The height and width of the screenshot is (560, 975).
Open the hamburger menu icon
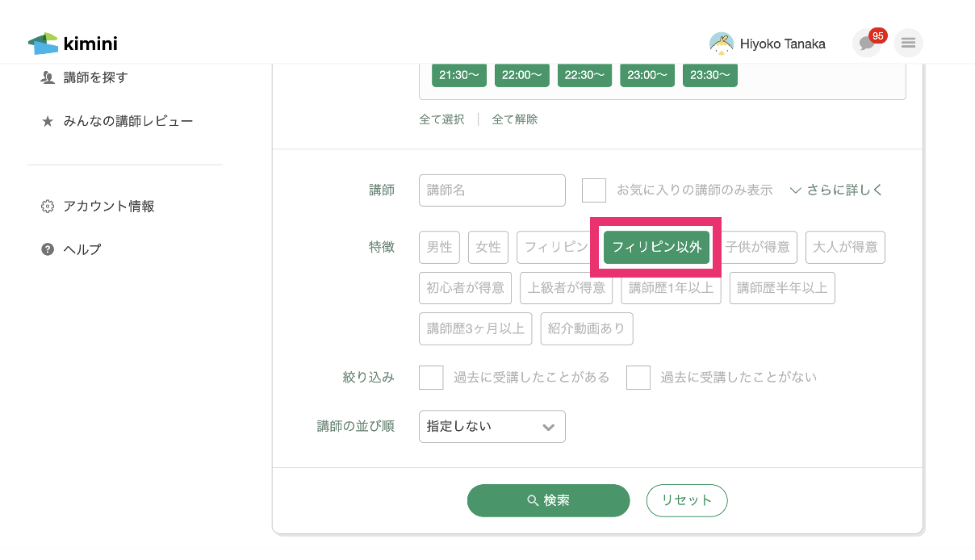(908, 43)
